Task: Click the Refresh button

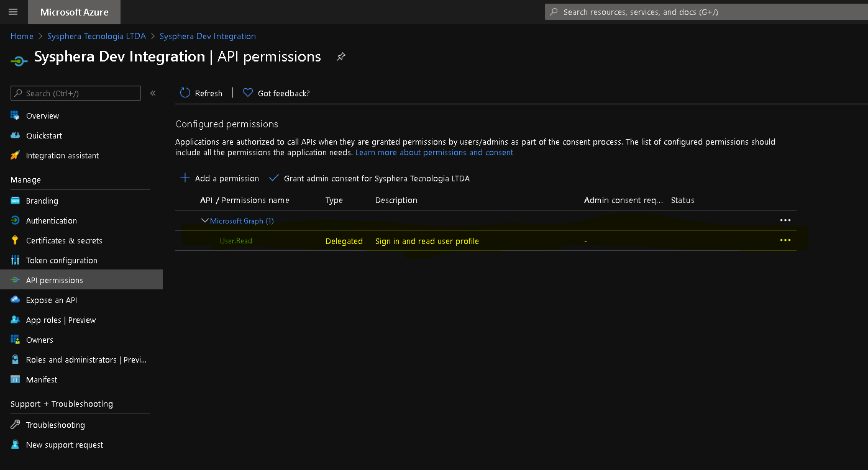Action: pos(201,93)
